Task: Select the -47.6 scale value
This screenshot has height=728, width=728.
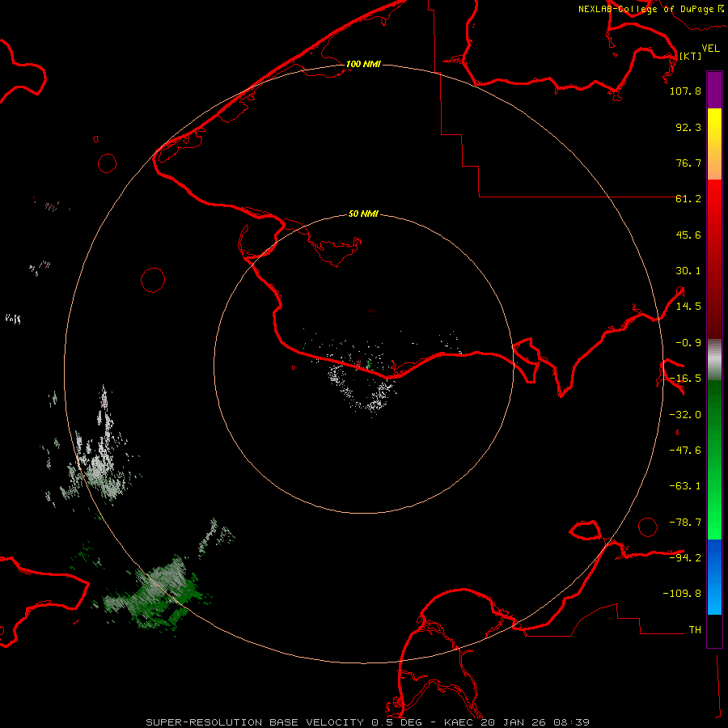Action: [685, 450]
